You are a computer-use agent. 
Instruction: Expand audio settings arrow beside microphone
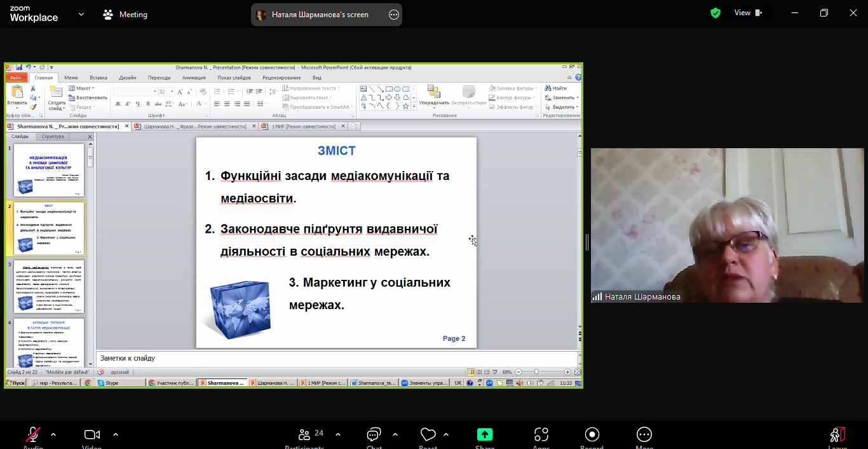pos(53,435)
